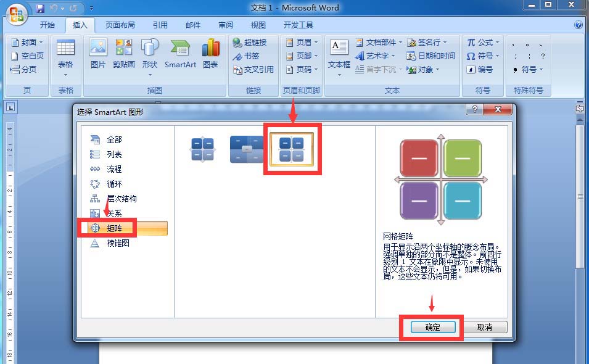
Task: Open the View (视图) tab
Action: (258, 25)
